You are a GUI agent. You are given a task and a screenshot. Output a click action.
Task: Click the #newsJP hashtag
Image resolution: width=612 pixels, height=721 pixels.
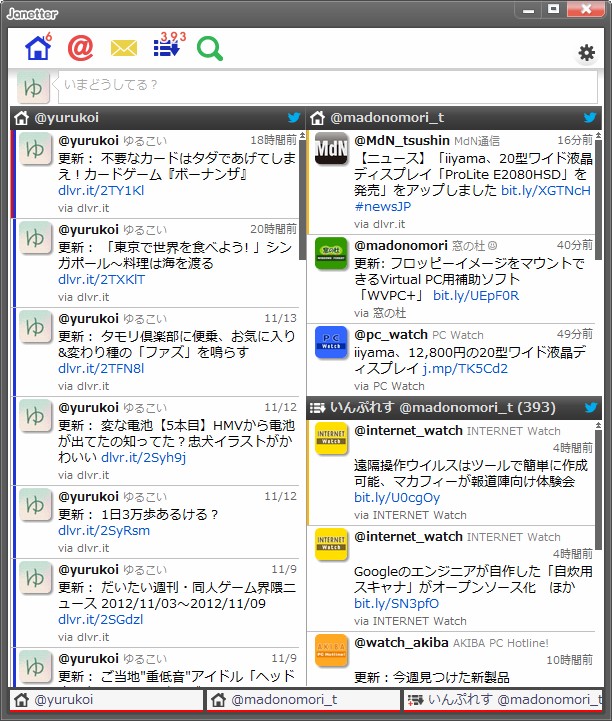coord(383,206)
